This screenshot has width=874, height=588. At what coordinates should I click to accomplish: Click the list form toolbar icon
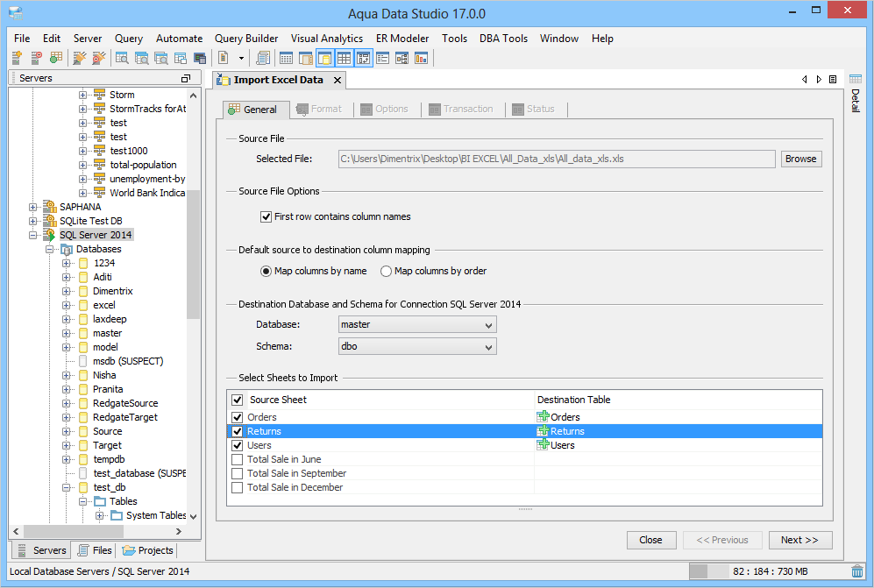pos(382,58)
